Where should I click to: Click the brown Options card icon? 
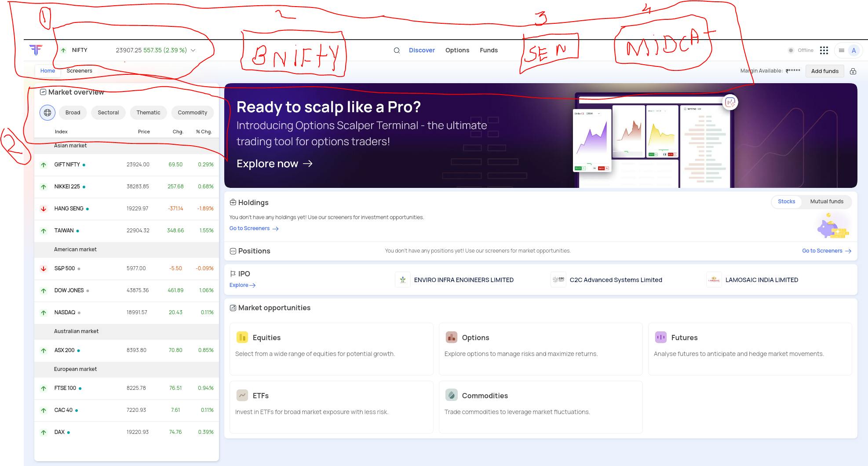[x=452, y=338]
